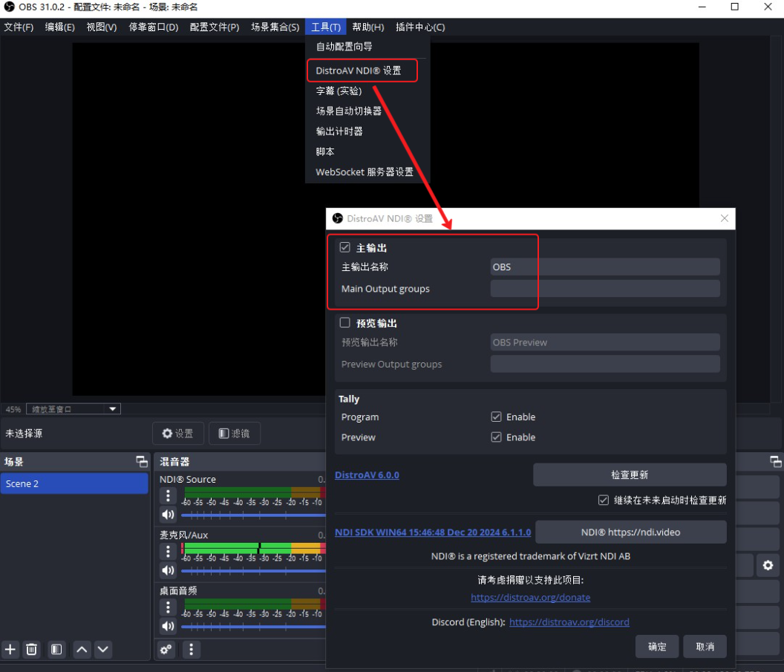Open 桌面音频 track options menu
784x672 pixels.
coord(168,607)
